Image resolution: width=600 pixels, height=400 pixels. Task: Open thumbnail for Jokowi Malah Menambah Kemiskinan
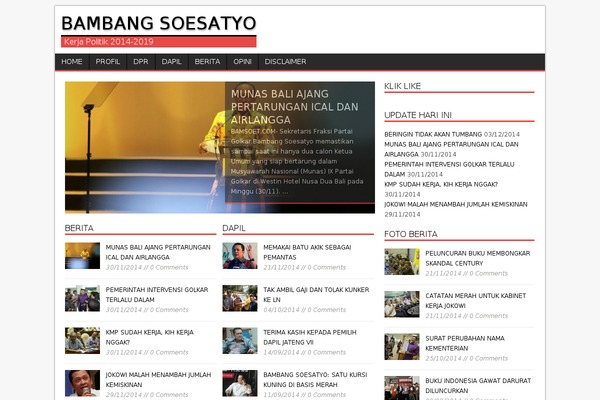(x=82, y=383)
